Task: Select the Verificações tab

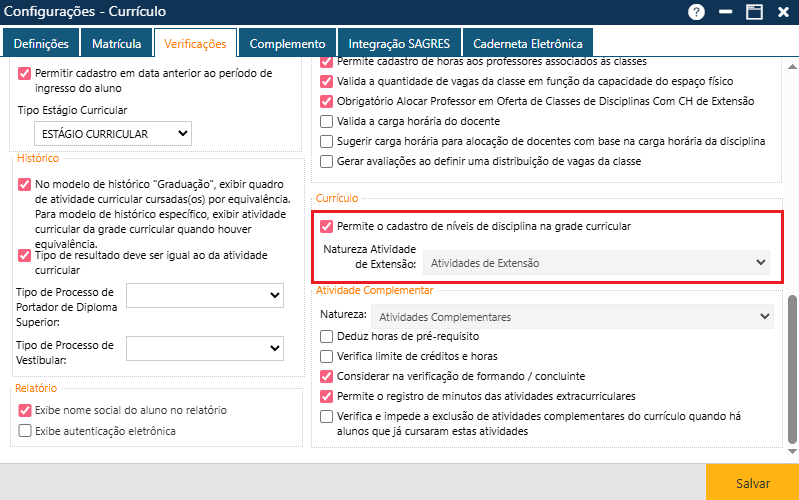Action: (x=195, y=44)
